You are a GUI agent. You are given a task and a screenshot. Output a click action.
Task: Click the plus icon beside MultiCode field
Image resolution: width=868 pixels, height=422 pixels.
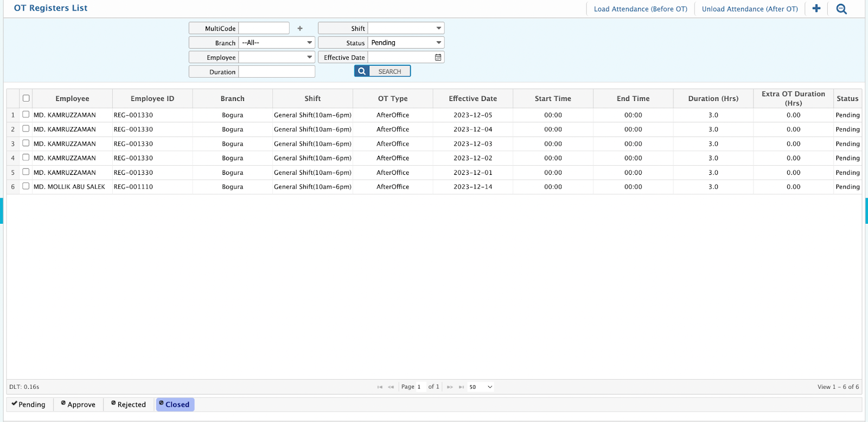300,28
